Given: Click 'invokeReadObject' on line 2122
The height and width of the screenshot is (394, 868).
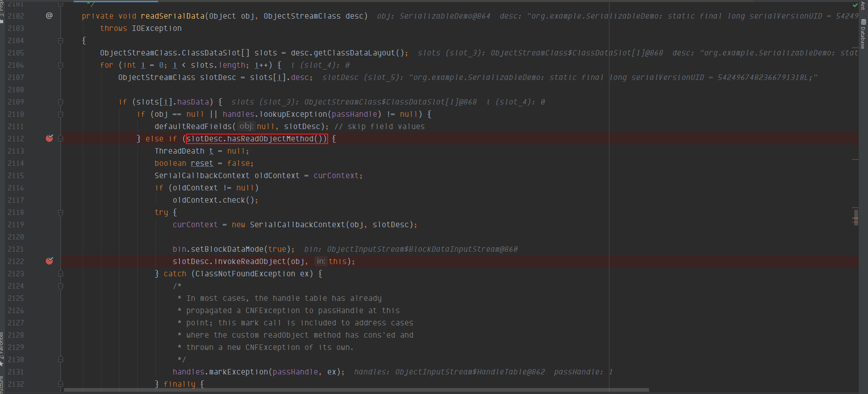Looking at the screenshot, I should point(250,261).
